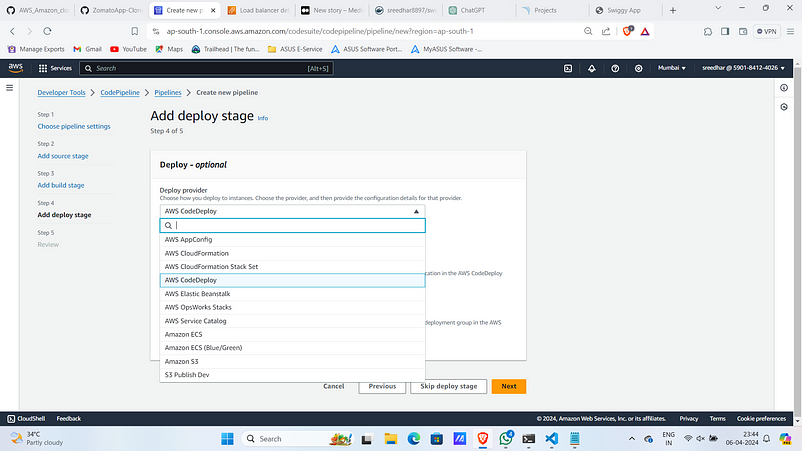Reload the browser page
The height and width of the screenshot is (451, 802).
(x=47, y=31)
